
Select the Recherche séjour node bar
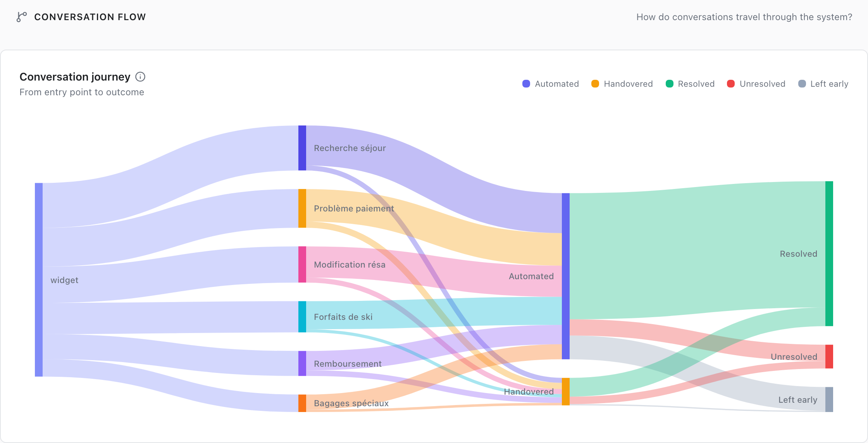302,148
